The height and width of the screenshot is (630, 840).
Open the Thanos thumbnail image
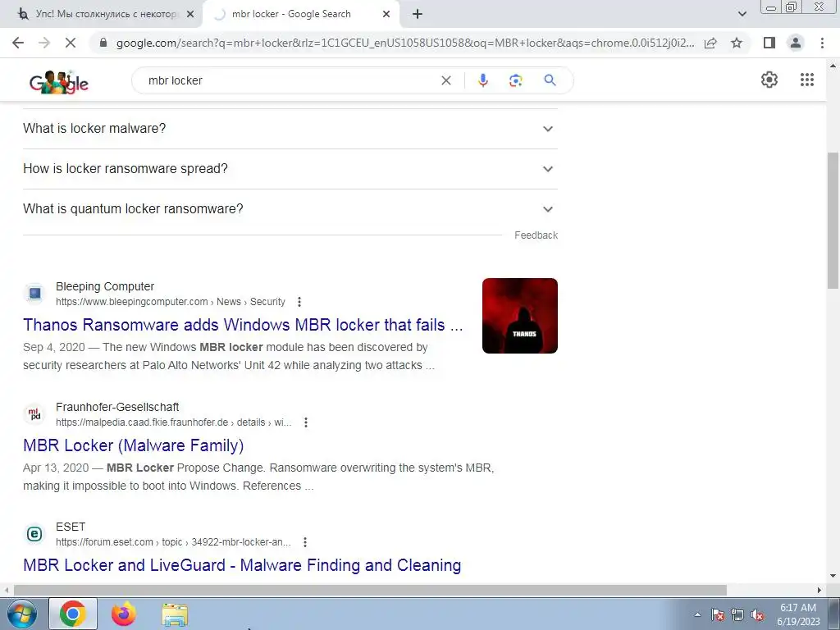(x=519, y=316)
